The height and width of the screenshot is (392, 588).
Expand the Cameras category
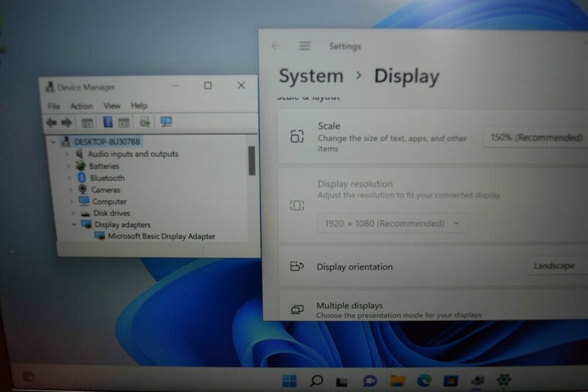click(x=71, y=190)
